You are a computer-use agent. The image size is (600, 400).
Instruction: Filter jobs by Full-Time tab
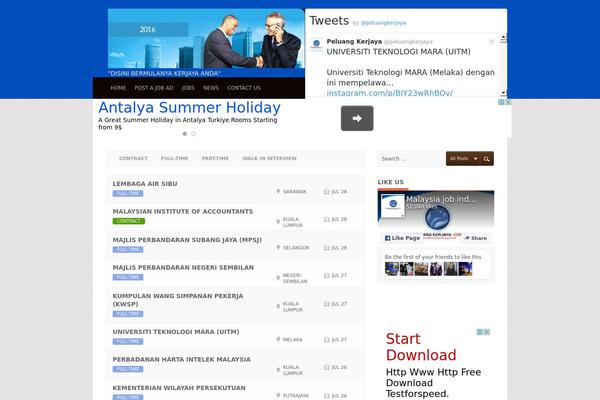click(174, 158)
